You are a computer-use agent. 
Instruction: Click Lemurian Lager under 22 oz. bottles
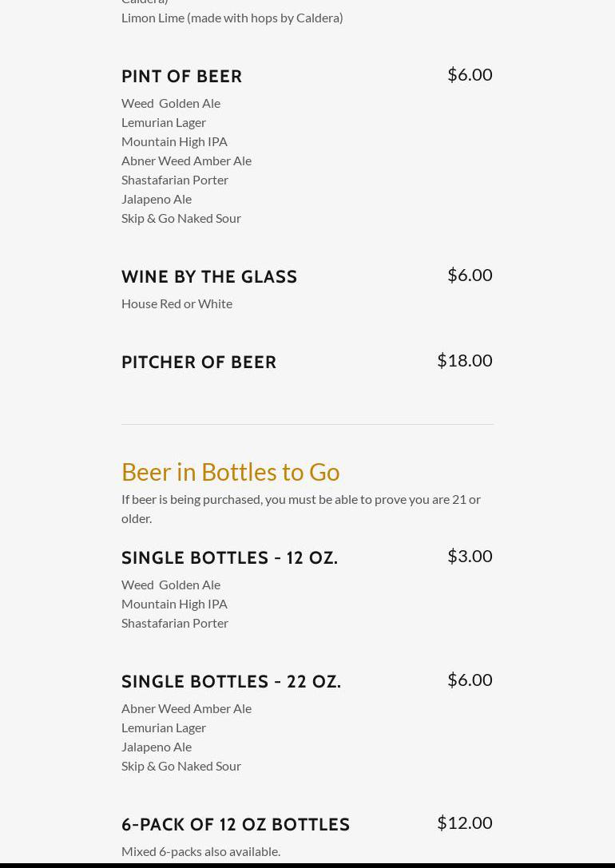164,727
